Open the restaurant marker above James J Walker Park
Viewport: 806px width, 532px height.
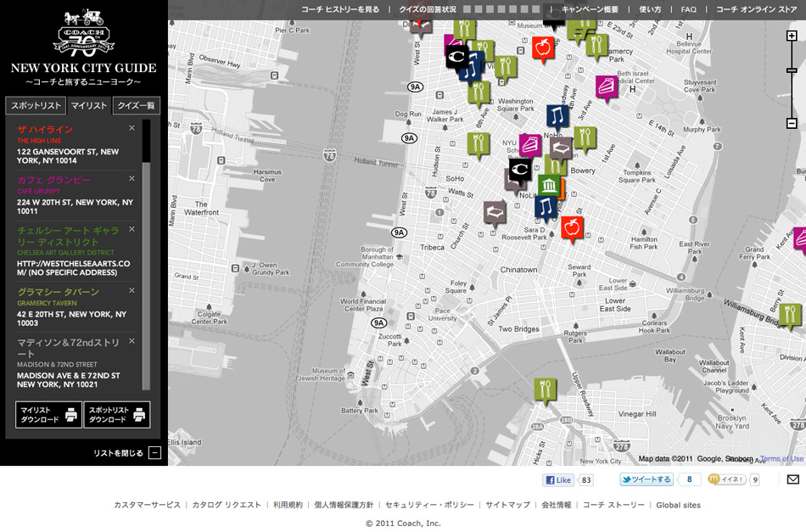tap(479, 93)
